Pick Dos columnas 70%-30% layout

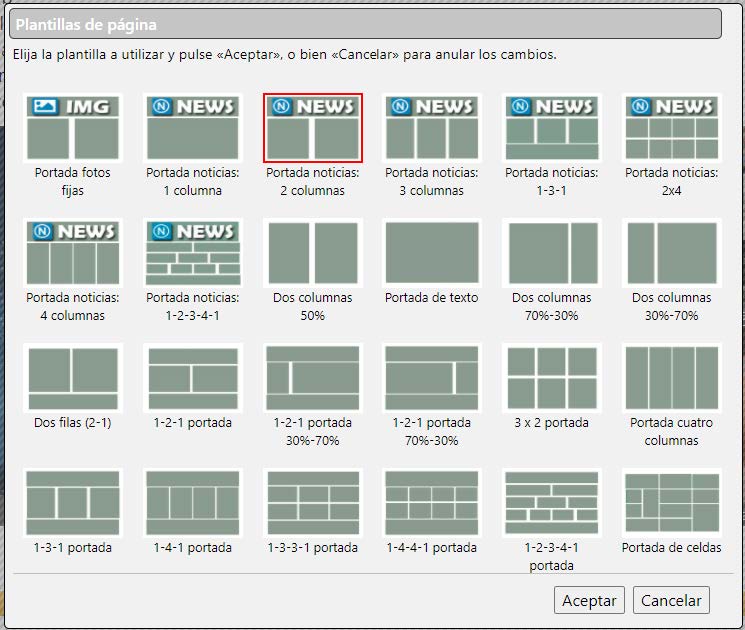point(551,253)
